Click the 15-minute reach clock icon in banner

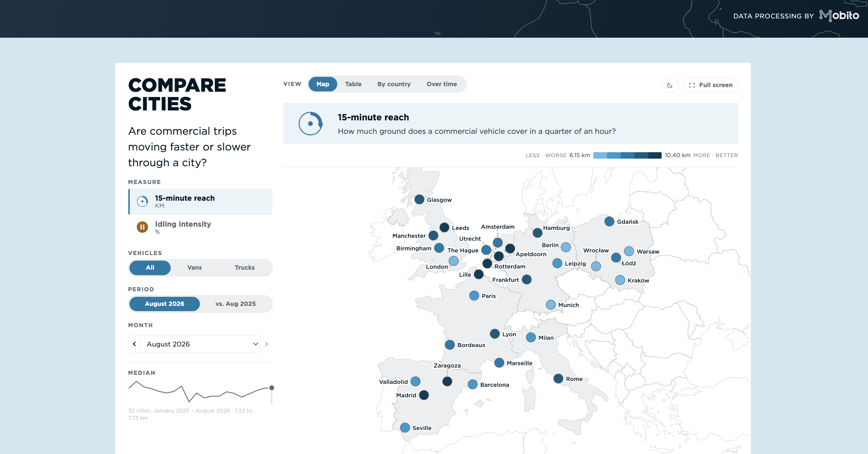pos(311,124)
